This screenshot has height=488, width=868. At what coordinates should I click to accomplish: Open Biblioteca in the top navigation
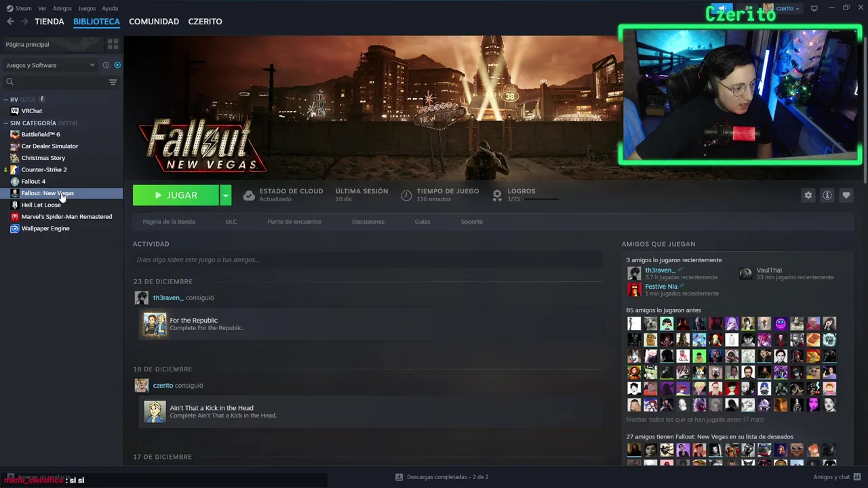tap(96, 22)
